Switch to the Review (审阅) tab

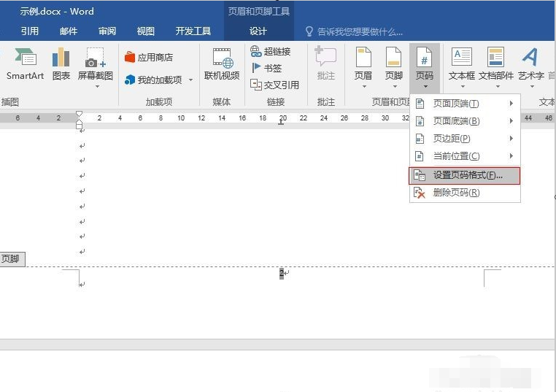tap(107, 31)
